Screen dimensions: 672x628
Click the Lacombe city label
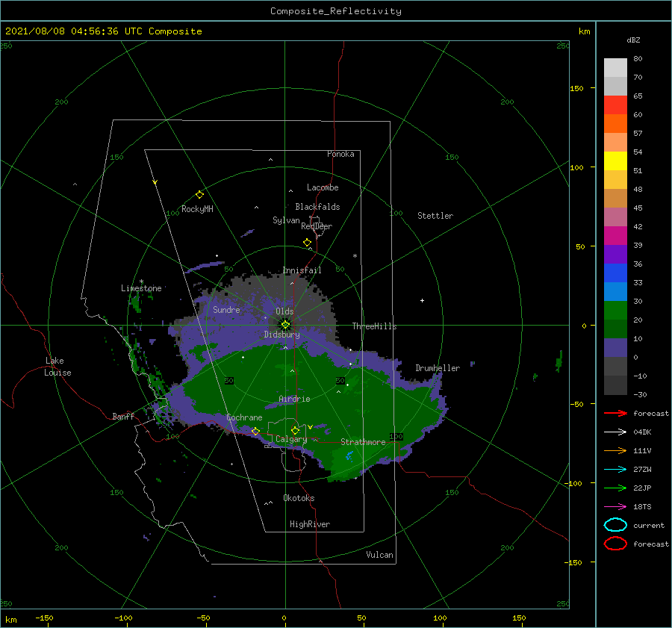pyautogui.click(x=323, y=187)
